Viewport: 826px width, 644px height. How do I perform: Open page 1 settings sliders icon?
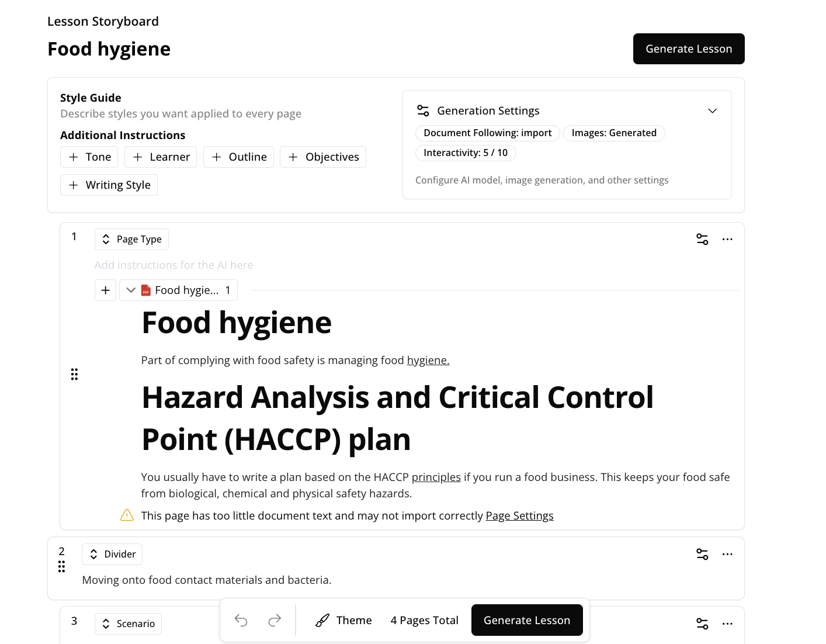(x=702, y=239)
